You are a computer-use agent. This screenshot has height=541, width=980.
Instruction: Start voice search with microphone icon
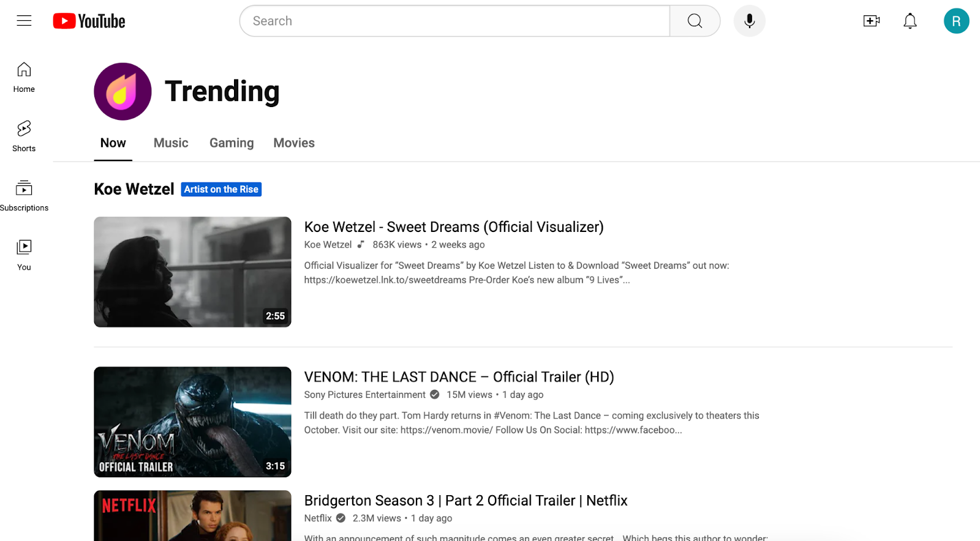[749, 21]
